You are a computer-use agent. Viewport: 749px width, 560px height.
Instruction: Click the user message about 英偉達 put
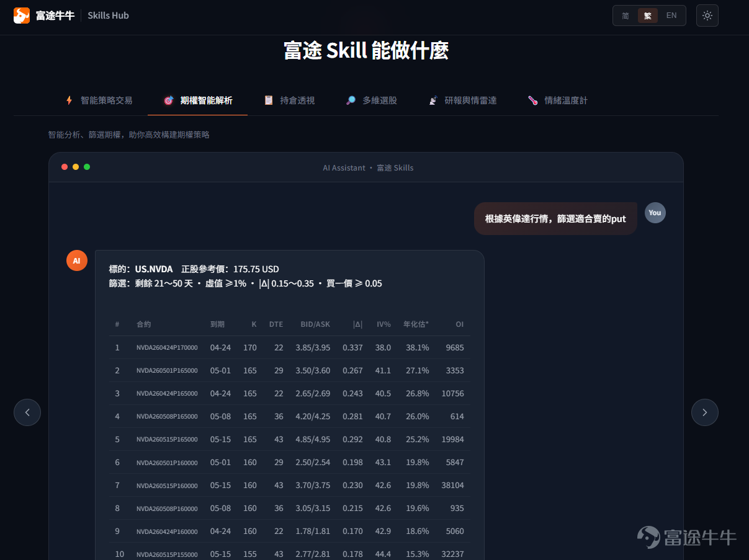pos(555,218)
